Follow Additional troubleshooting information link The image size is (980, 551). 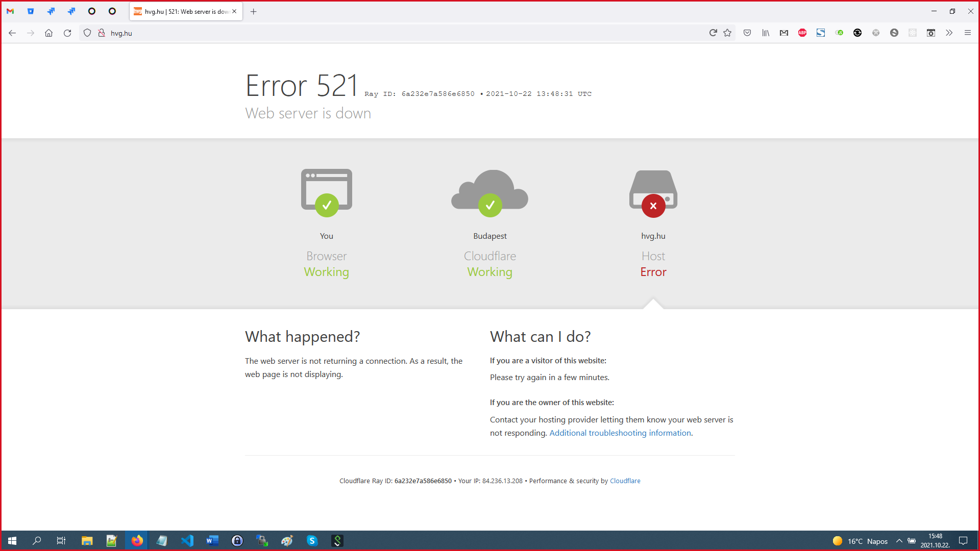[620, 433]
